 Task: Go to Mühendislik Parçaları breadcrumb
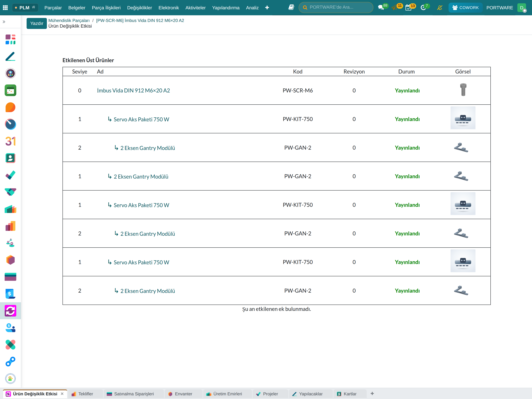(x=69, y=20)
